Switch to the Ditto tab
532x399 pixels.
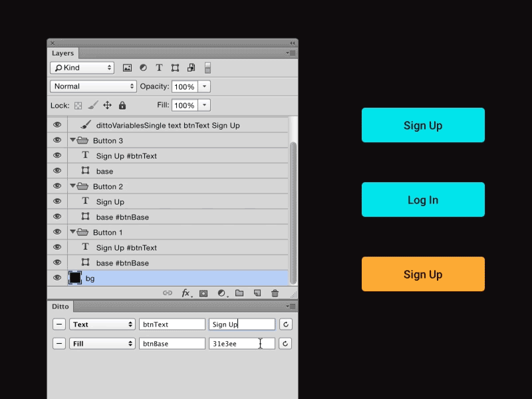[x=61, y=307]
